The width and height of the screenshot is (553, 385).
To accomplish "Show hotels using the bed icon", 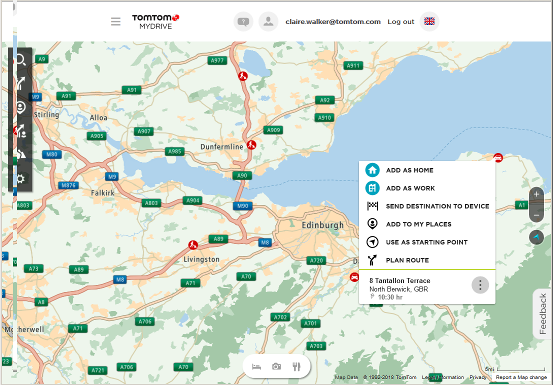I will pos(256,367).
